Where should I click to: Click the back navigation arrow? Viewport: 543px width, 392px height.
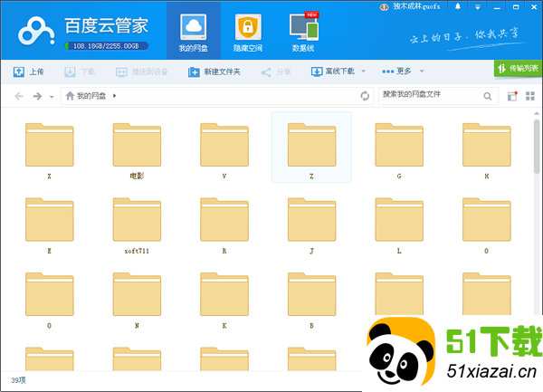[x=19, y=95]
